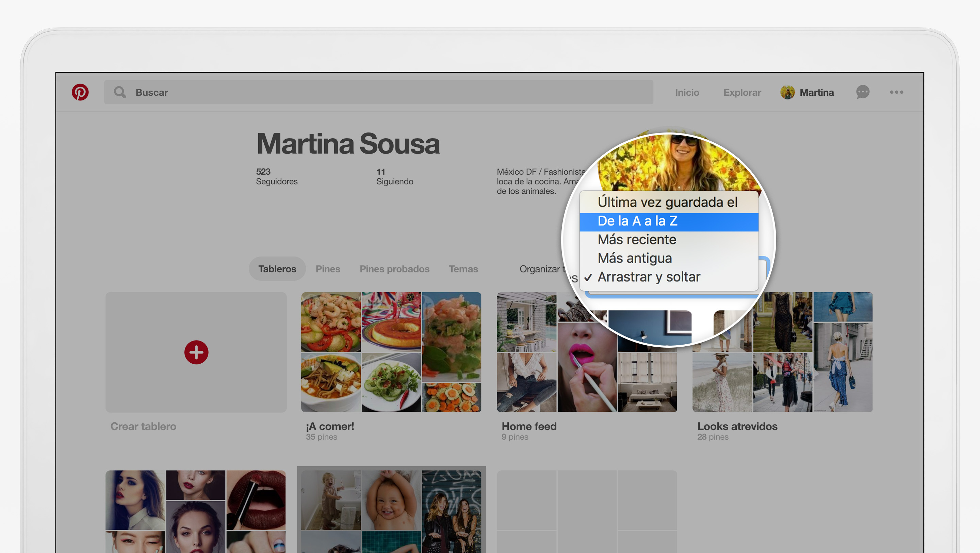
Task: Pick Más reciente sort option
Action: (668, 240)
